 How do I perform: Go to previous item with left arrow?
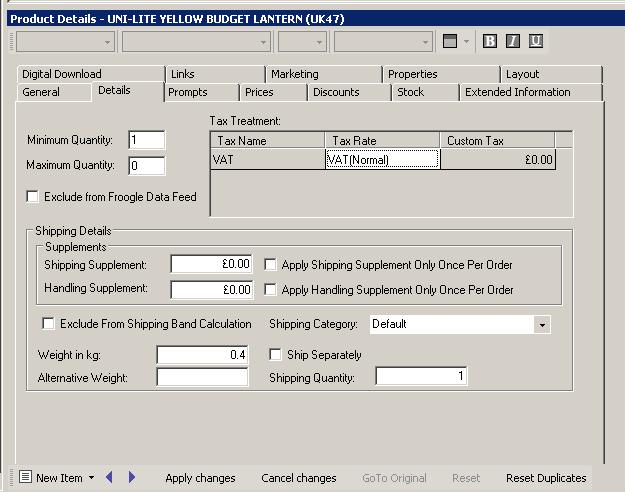coord(110,478)
